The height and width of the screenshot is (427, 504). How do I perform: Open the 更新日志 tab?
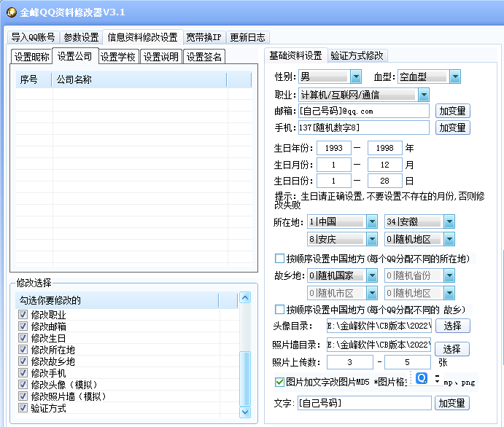(x=247, y=37)
